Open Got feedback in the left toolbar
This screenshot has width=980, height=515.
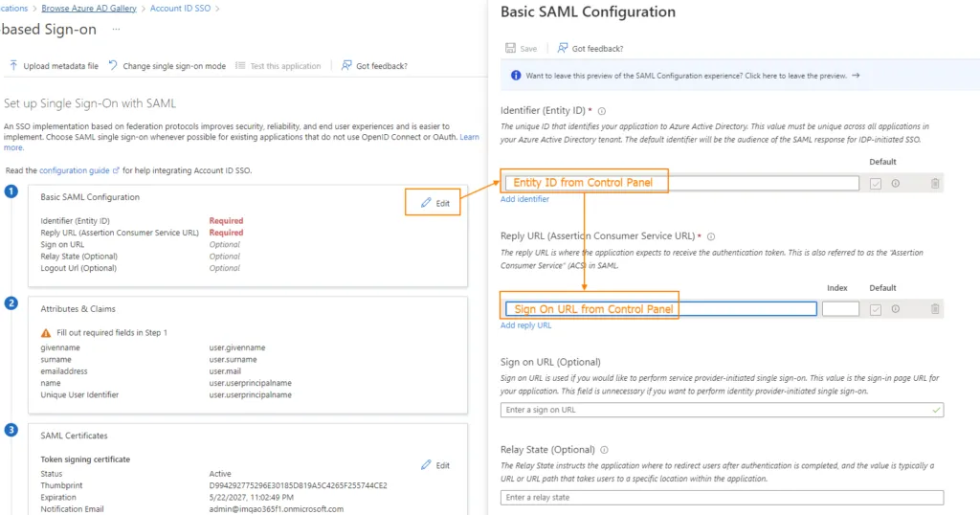374,66
